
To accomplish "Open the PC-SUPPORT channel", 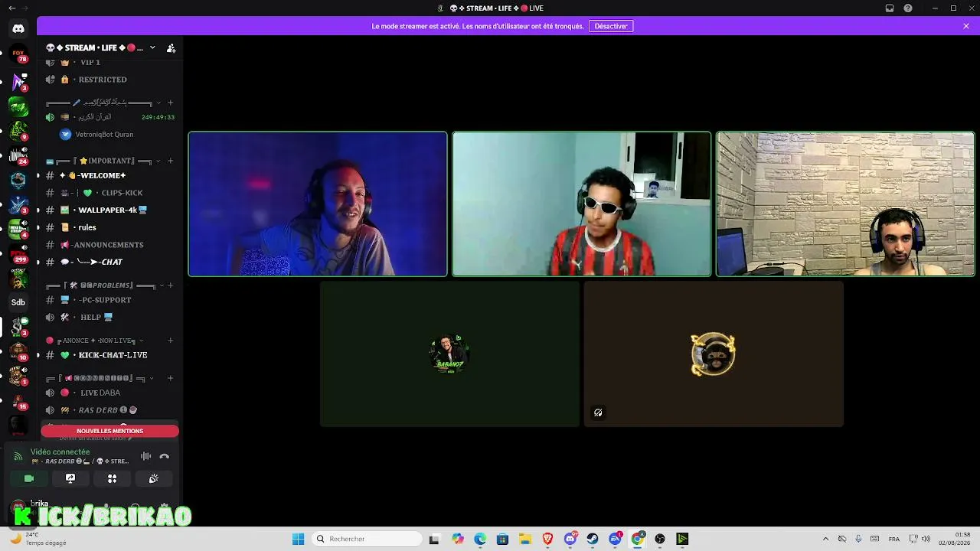I will click(x=109, y=300).
